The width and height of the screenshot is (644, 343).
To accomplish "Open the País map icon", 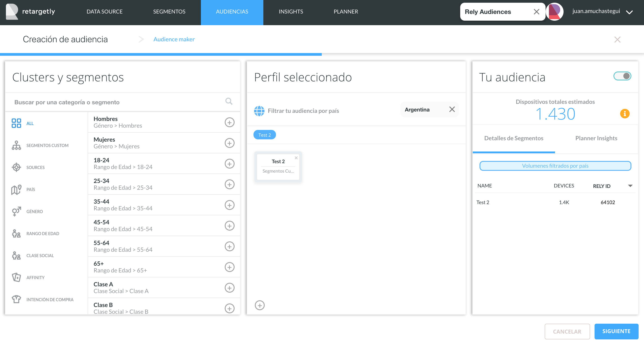I will coord(16,189).
